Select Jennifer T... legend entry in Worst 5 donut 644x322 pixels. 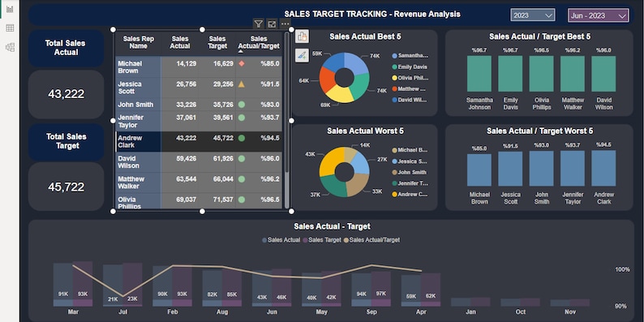[x=410, y=183]
